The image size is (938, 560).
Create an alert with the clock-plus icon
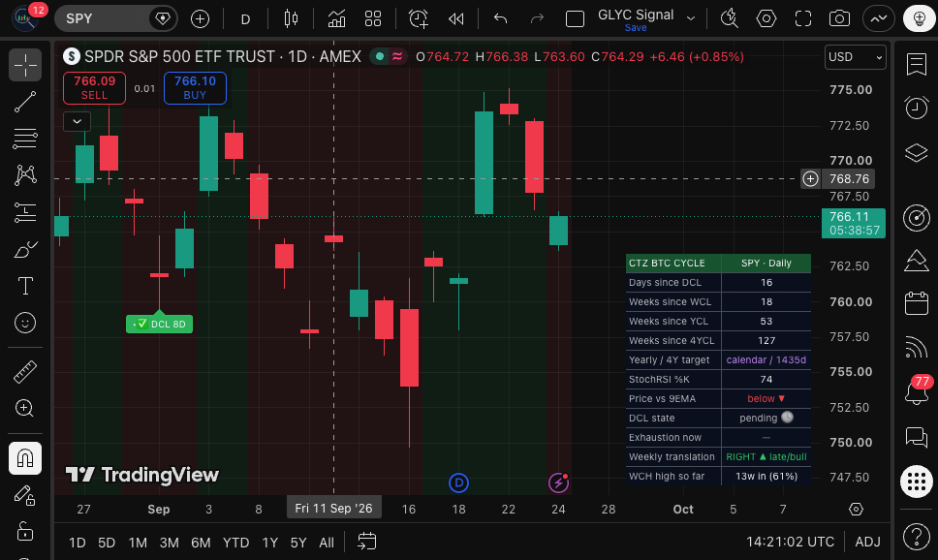point(419,19)
